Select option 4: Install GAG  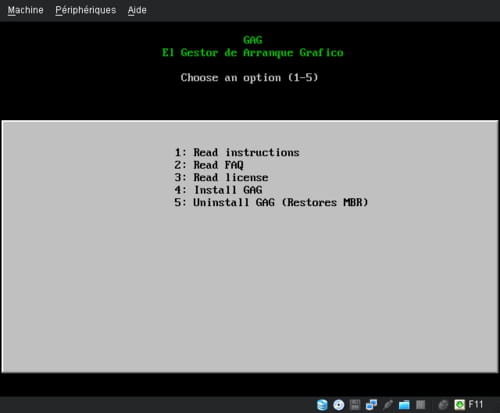[218, 190]
